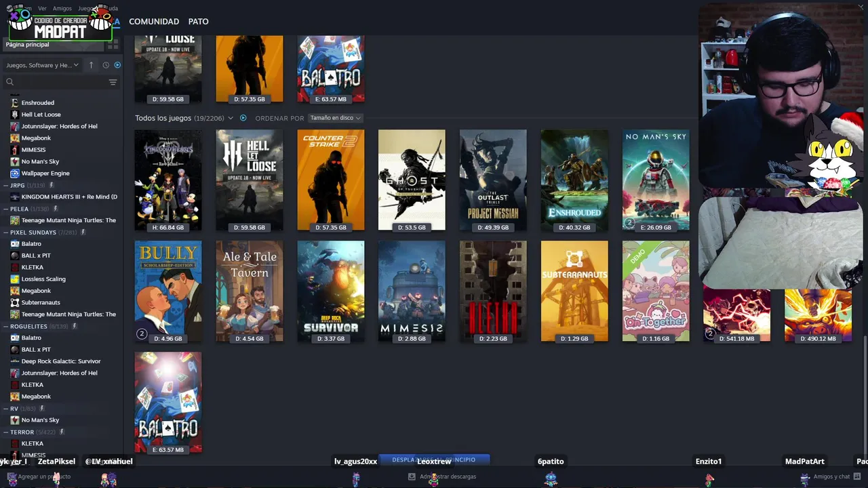Select the Subterranauts sidebar icon
Image resolution: width=868 pixels, height=488 pixels.
click(15, 302)
